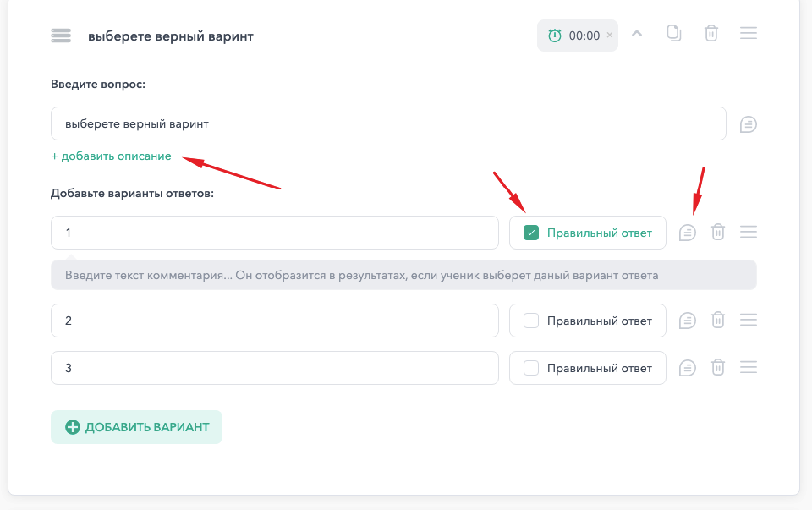
Task: Toggle comment for answer option 1
Action: point(687,233)
